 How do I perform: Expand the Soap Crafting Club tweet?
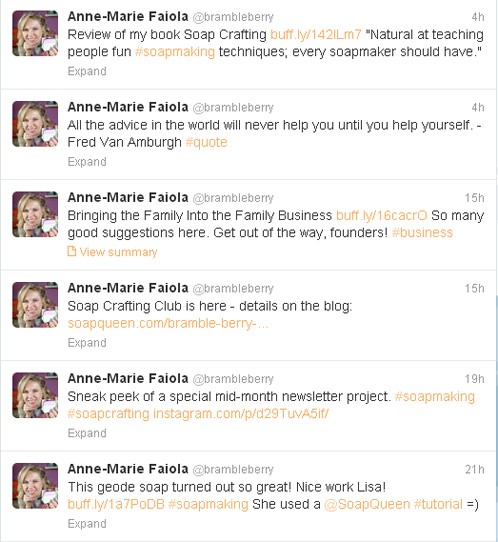coord(87,343)
